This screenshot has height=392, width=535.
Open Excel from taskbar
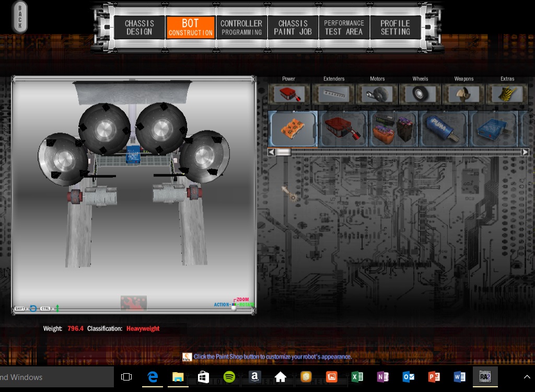click(x=357, y=377)
